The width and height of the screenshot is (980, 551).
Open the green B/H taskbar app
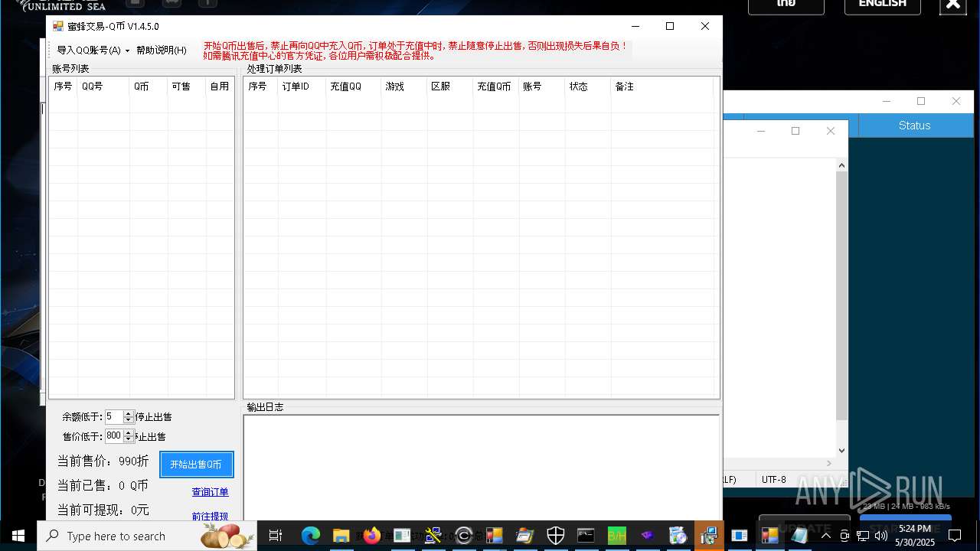point(617,536)
